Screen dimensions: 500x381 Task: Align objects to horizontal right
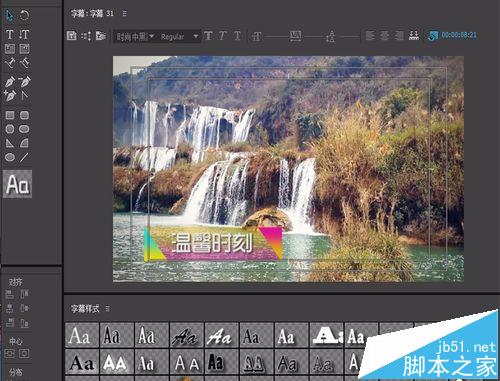coord(10,323)
